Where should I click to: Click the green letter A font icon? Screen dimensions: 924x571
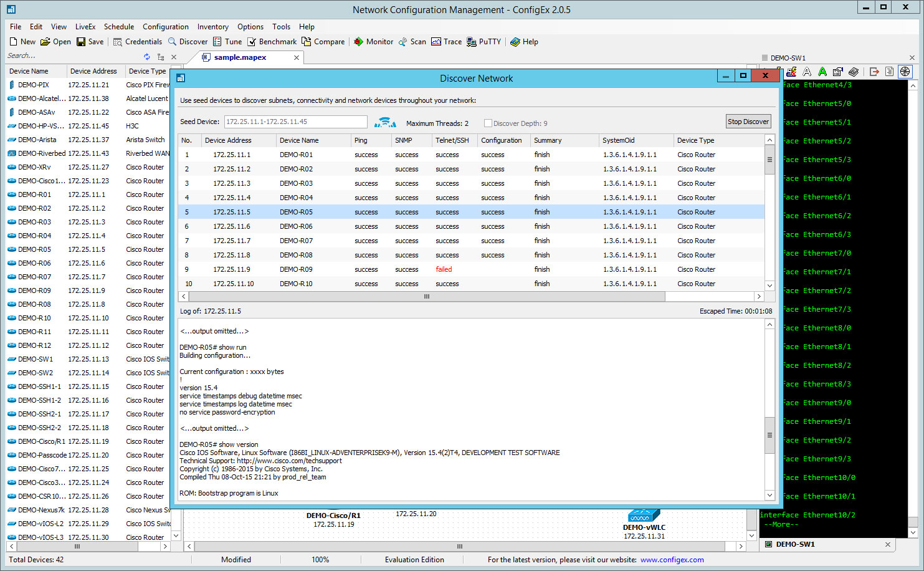[x=822, y=72]
